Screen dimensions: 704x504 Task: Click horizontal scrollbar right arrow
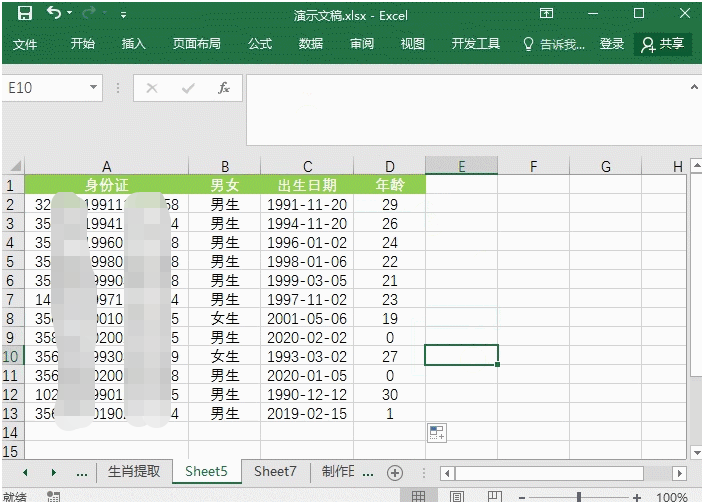tap(680, 473)
